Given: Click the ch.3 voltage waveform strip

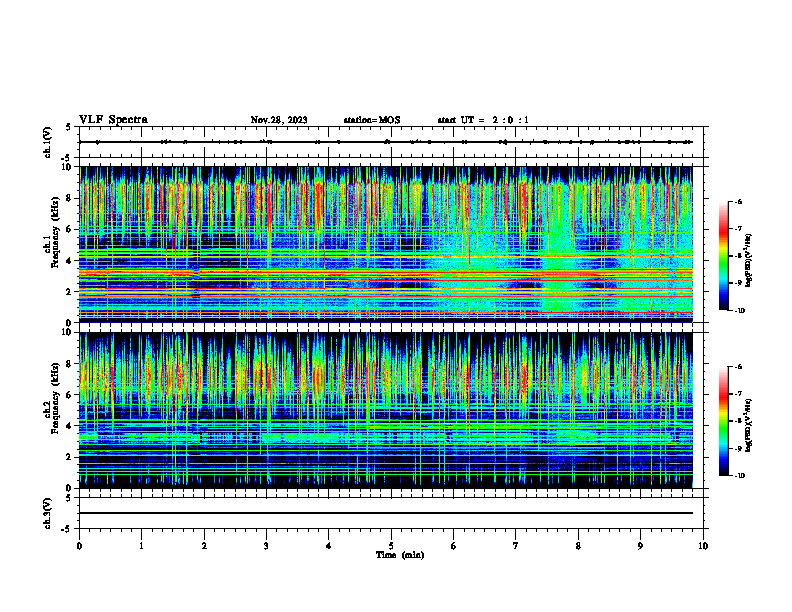Looking at the screenshot, I should pos(391,513).
